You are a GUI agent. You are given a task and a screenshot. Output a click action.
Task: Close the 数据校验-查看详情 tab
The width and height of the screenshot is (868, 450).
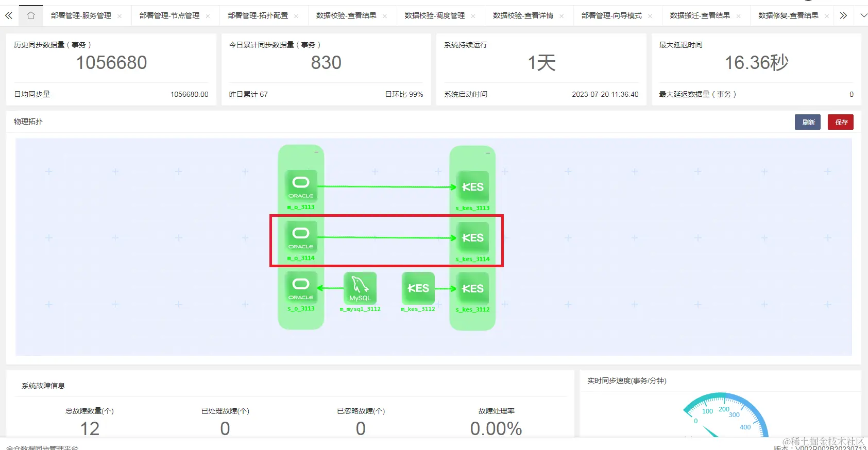tap(561, 16)
